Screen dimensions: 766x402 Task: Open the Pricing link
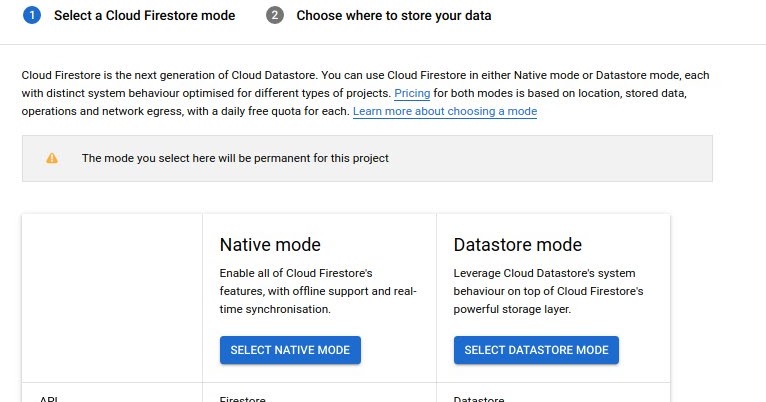click(411, 93)
